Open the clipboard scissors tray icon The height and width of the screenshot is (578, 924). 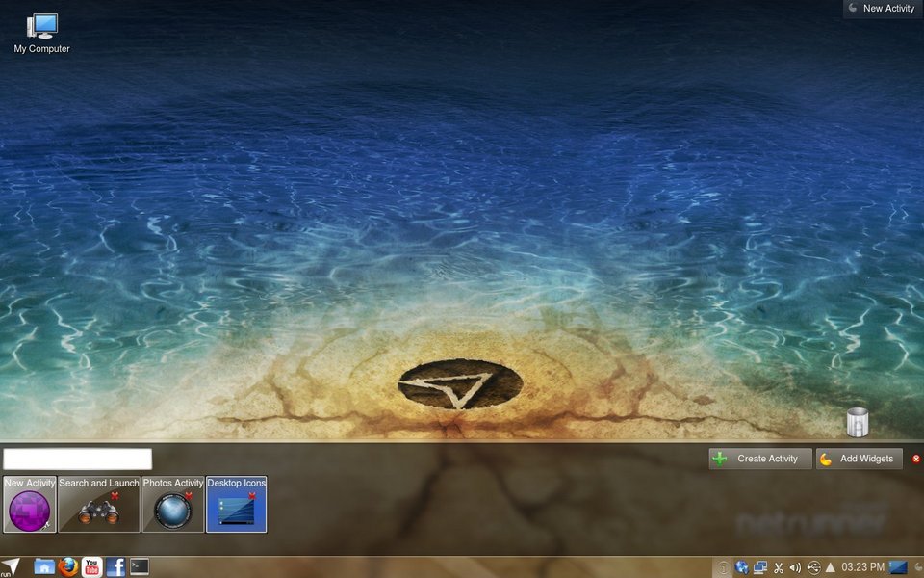coord(779,567)
